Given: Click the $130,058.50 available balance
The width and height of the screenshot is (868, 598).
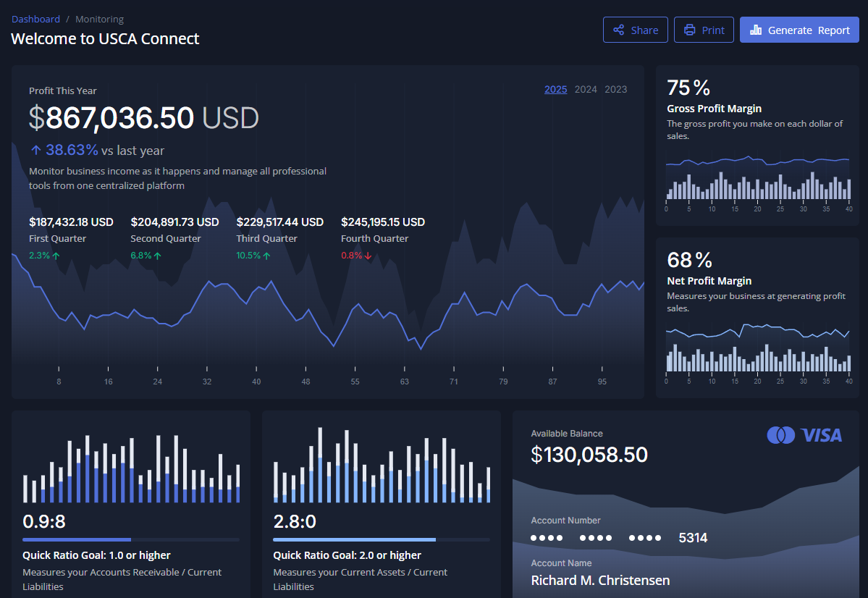Looking at the screenshot, I should [x=589, y=455].
